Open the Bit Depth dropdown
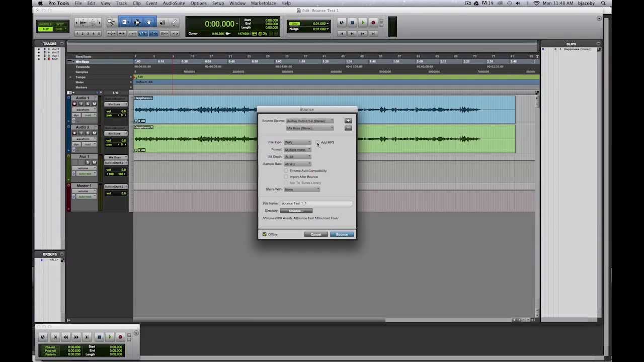Image resolution: width=644 pixels, height=362 pixels. (297, 157)
